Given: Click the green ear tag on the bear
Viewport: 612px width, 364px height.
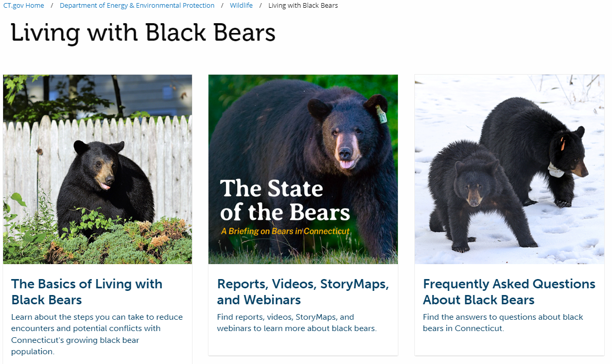Looking at the screenshot, I should [381, 114].
